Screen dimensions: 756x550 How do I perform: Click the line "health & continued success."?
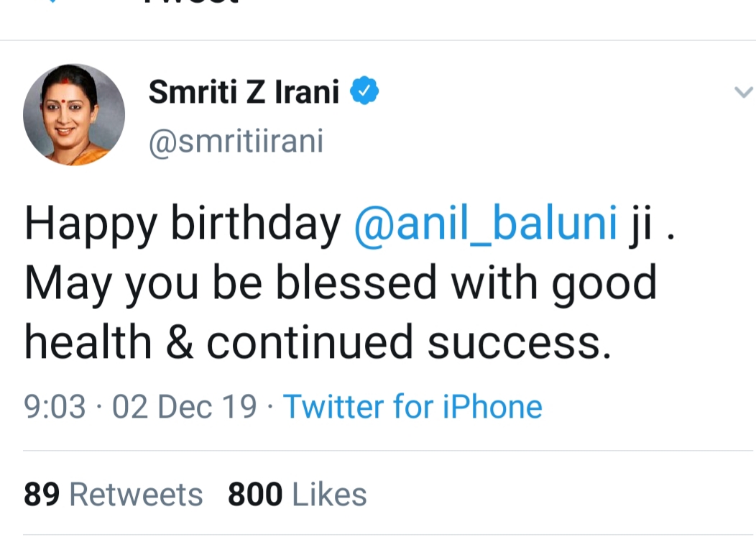318,342
